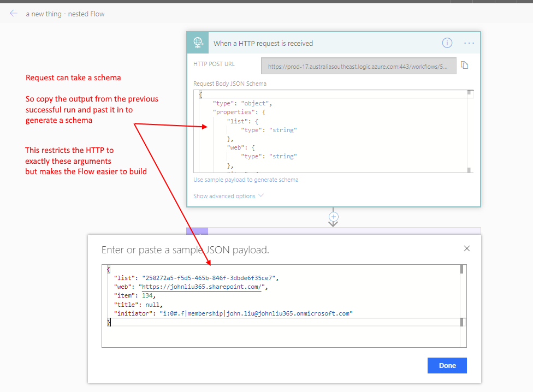The image size is (533, 392).
Task: Click inside the HTTP POST URL field
Action: 358,66
